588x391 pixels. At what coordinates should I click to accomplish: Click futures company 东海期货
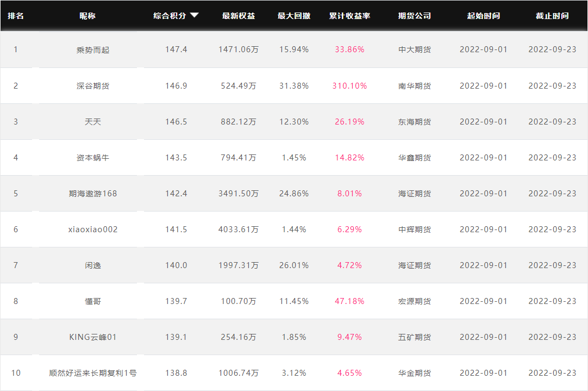click(x=415, y=122)
